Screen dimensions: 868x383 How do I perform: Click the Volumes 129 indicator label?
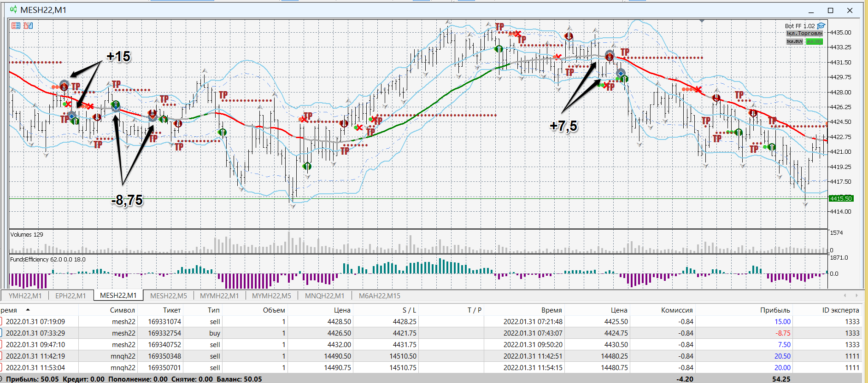tap(27, 234)
